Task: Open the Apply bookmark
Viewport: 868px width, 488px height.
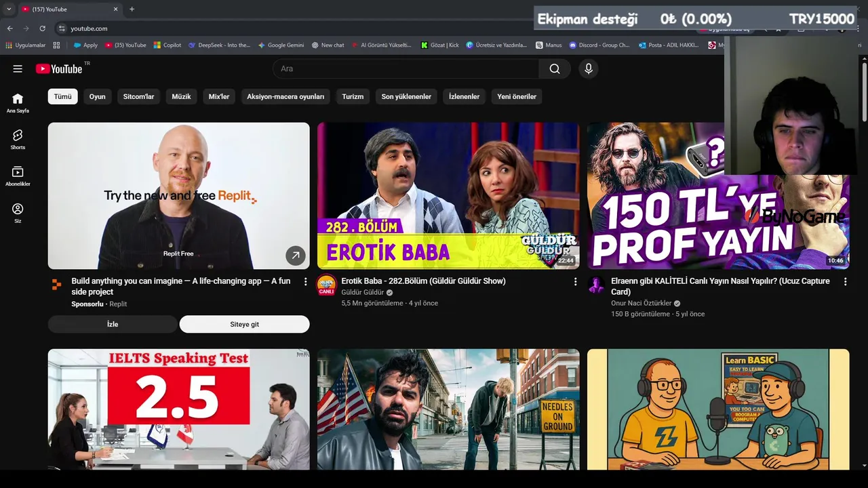Action: [x=85, y=45]
